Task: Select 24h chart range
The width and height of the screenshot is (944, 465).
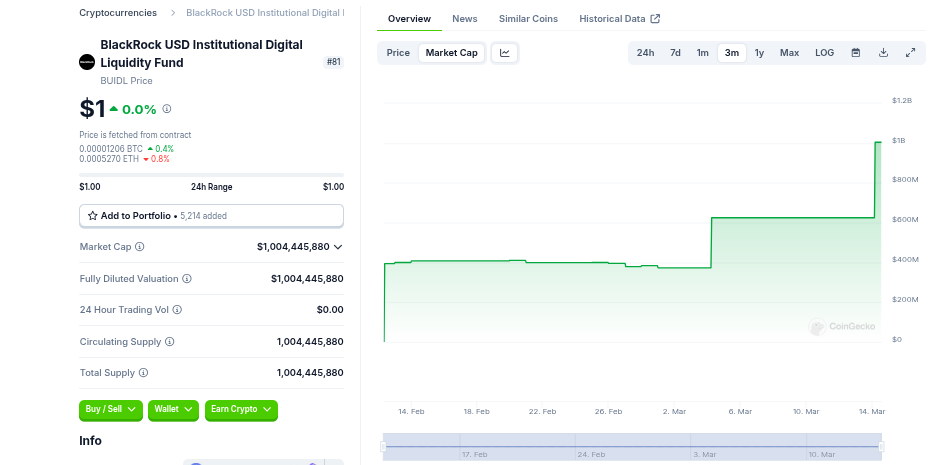Action: click(645, 53)
